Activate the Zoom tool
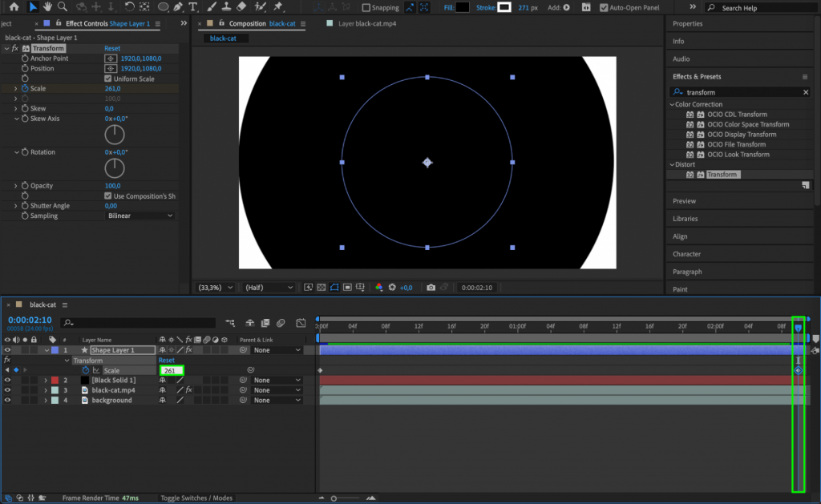The width and height of the screenshot is (821, 504). click(x=61, y=7)
